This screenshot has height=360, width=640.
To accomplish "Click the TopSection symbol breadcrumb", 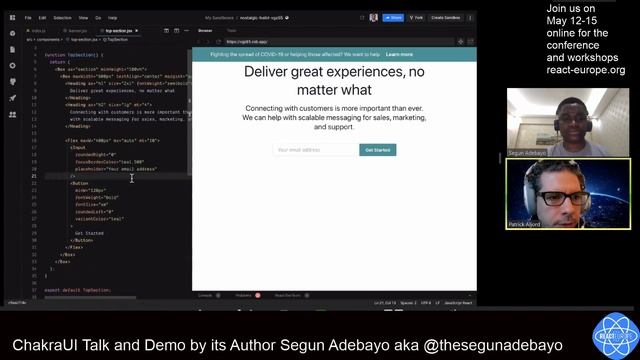I will (x=117, y=40).
